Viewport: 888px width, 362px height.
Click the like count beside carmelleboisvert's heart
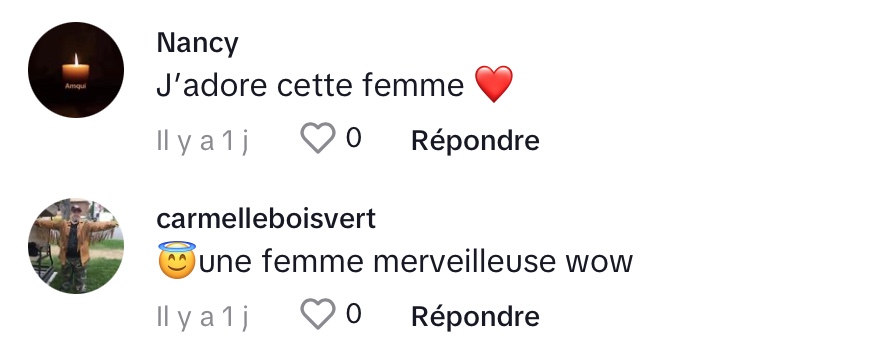click(353, 313)
